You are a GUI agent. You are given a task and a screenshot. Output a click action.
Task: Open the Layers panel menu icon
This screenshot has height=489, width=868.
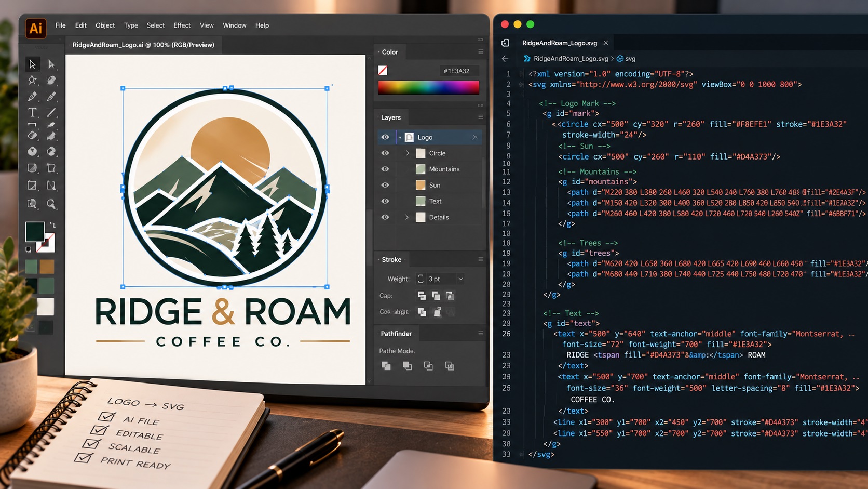[481, 117]
